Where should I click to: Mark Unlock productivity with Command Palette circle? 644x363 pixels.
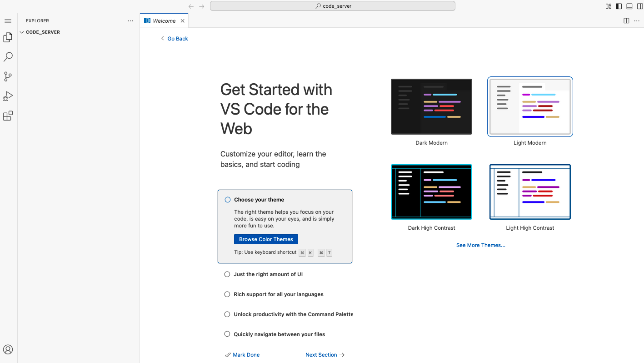(x=227, y=314)
